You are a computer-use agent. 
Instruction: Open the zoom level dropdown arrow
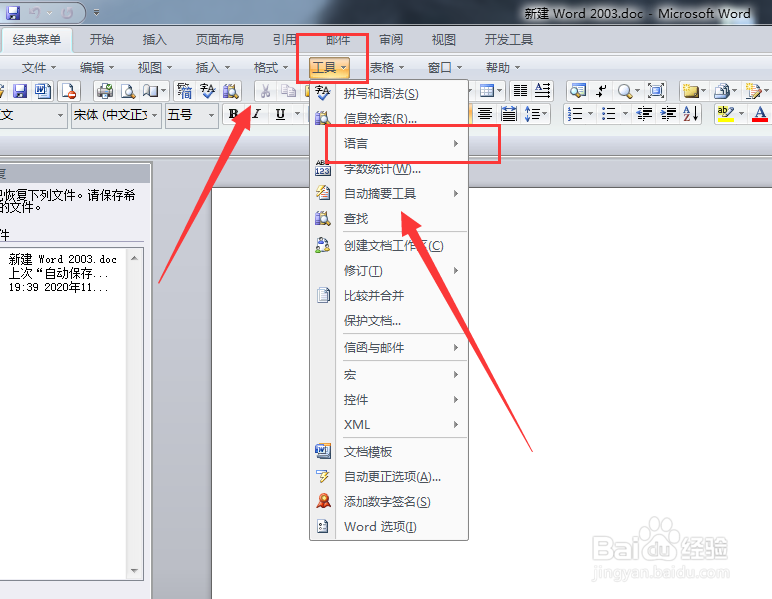coord(638,91)
